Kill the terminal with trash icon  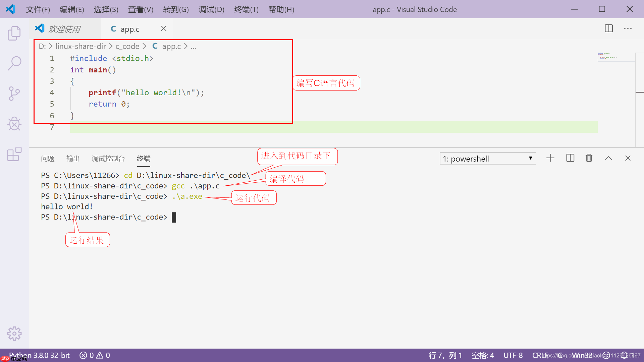[x=589, y=158]
